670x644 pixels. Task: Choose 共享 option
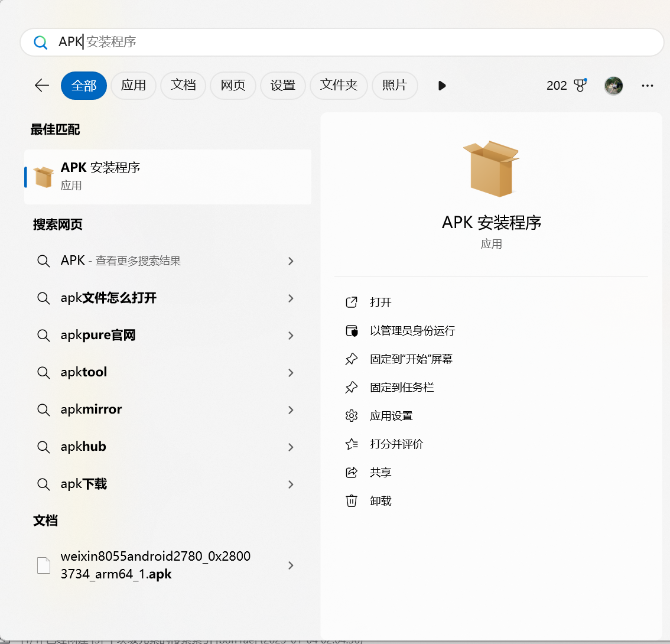click(380, 472)
